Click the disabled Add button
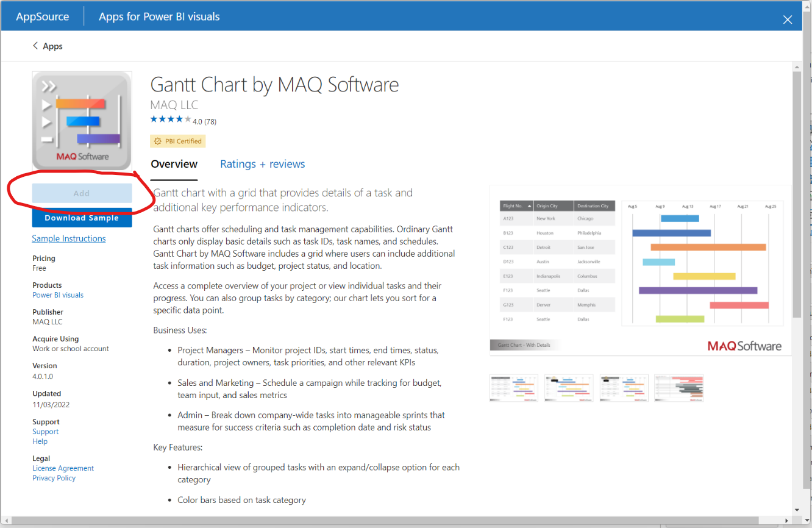 82,193
